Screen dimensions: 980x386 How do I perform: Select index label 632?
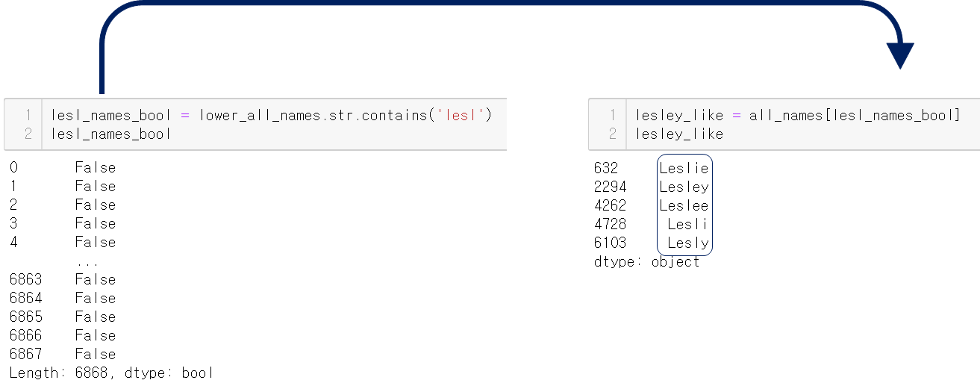click(606, 168)
